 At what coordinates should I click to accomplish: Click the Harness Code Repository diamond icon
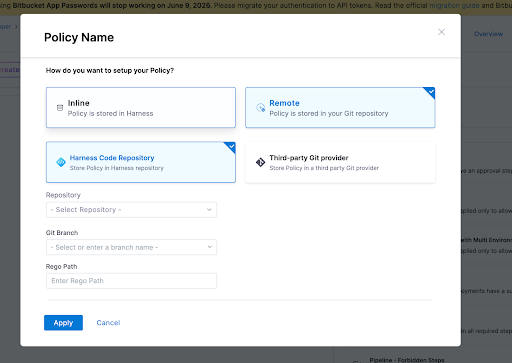click(61, 162)
